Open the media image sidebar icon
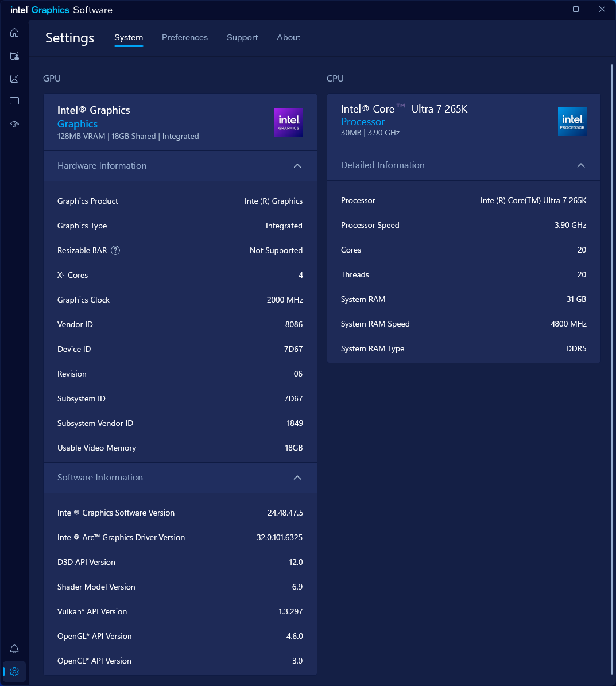616x686 pixels. click(14, 79)
